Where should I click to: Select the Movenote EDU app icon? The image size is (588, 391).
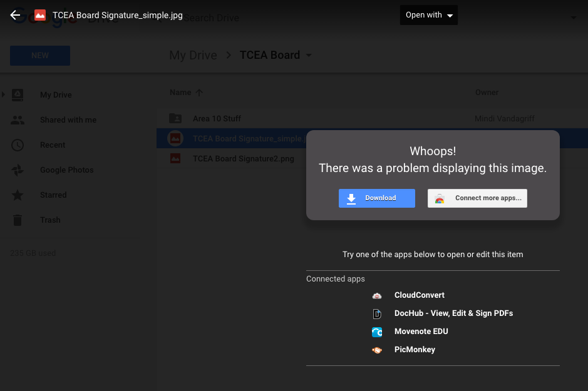click(x=377, y=332)
